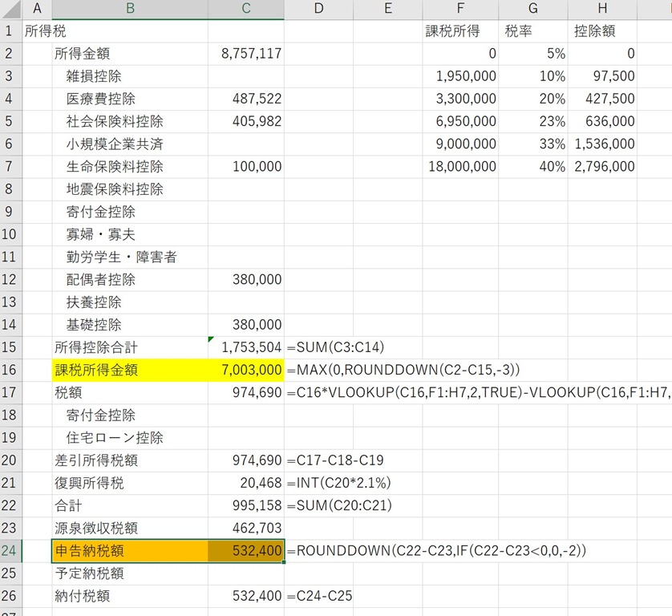This screenshot has width=672, height=616.
Task: Select the 復興所得税 amount 20,468
Action: 245,484
